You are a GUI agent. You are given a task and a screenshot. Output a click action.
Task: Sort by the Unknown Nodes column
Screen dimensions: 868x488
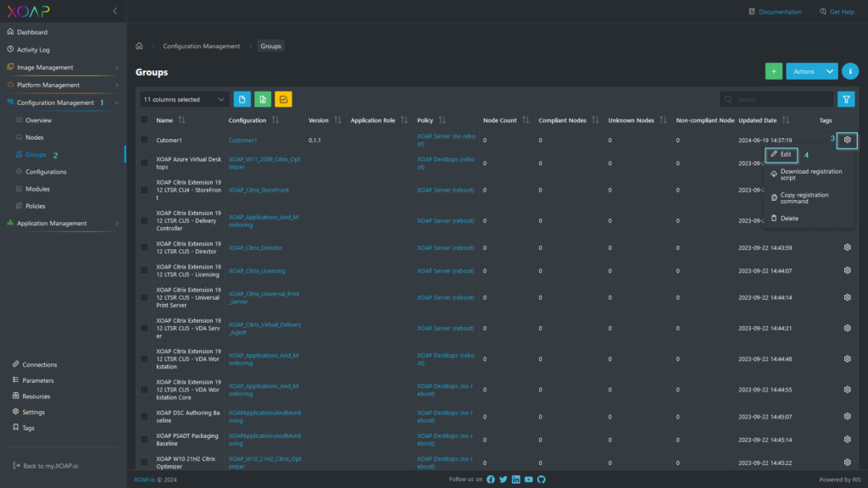(663, 120)
